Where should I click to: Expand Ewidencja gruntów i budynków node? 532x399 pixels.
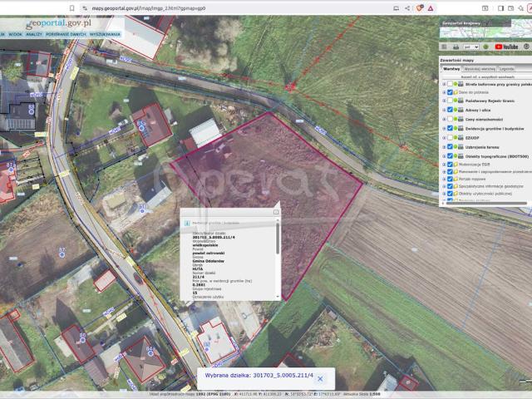pyautogui.click(x=444, y=128)
